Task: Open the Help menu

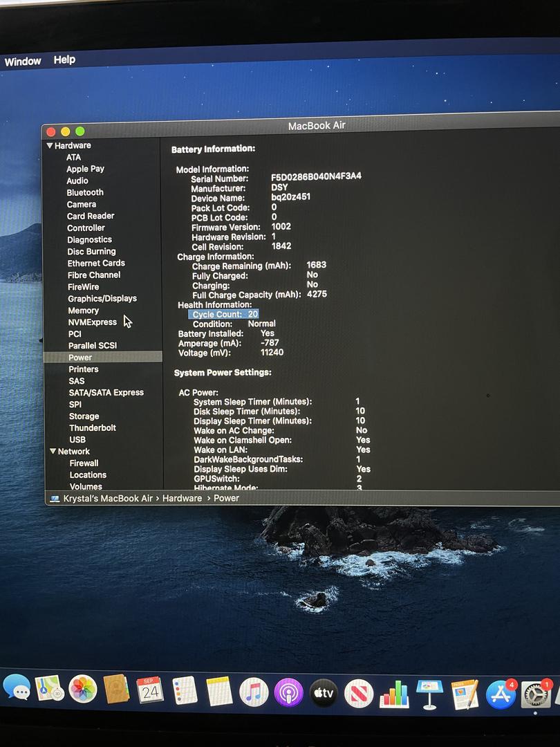Action: tap(64, 59)
